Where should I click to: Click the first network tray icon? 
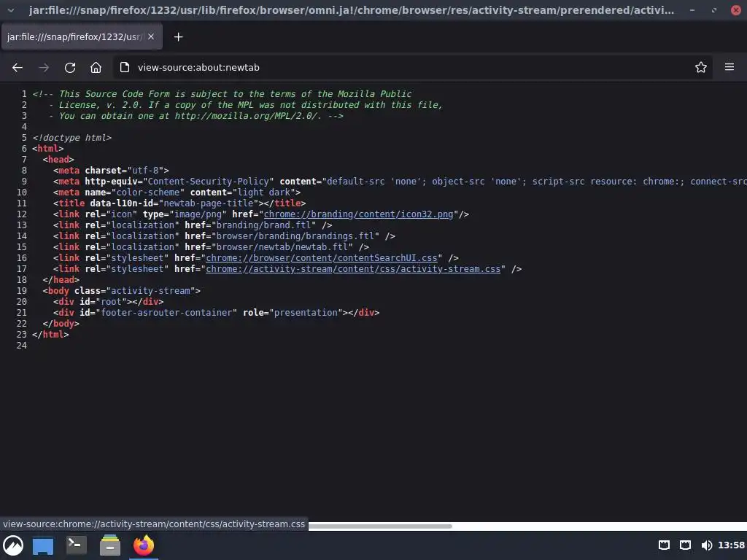664,545
